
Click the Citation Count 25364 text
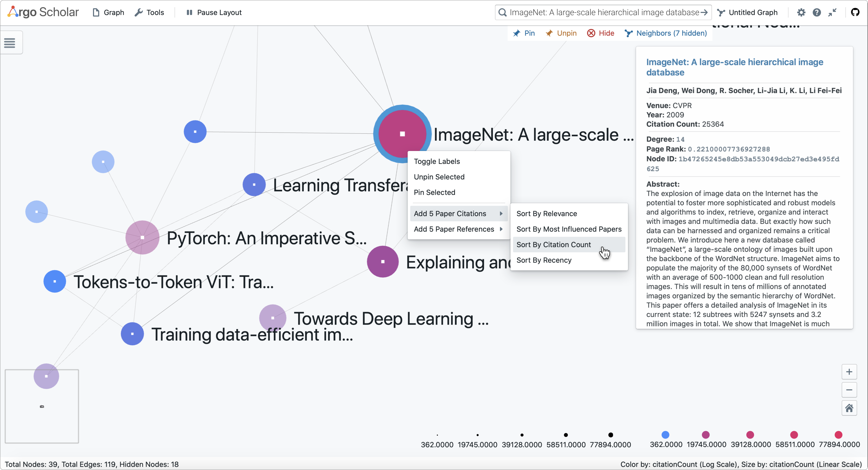coord(685,124)
